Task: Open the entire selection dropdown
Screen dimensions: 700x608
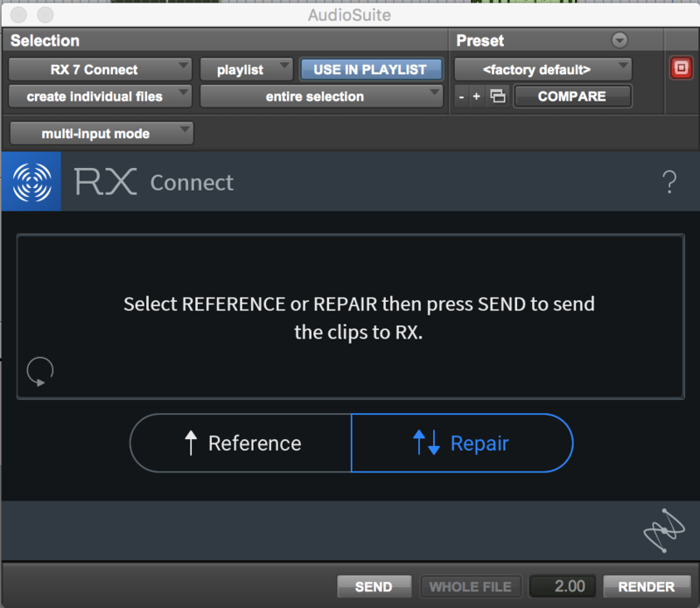Action: (321, 96)
